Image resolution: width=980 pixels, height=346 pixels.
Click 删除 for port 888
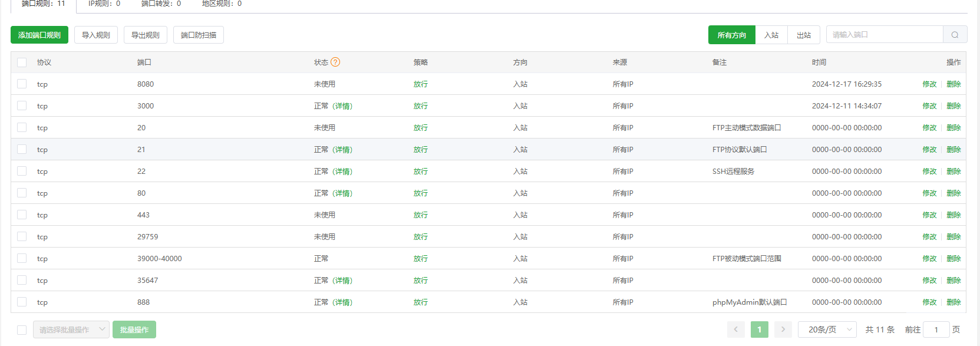[x=953, y=302]
